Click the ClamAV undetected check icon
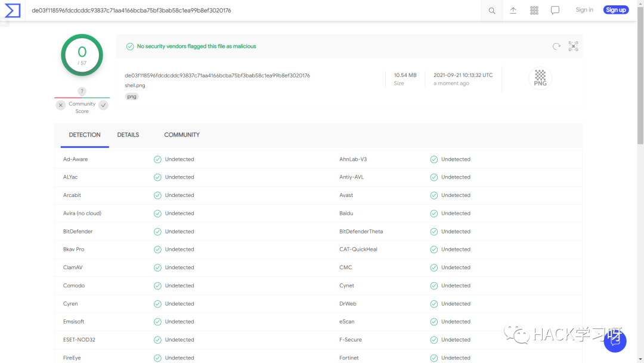Viewport: 644px width, 363px height. [x=157, y=267]
